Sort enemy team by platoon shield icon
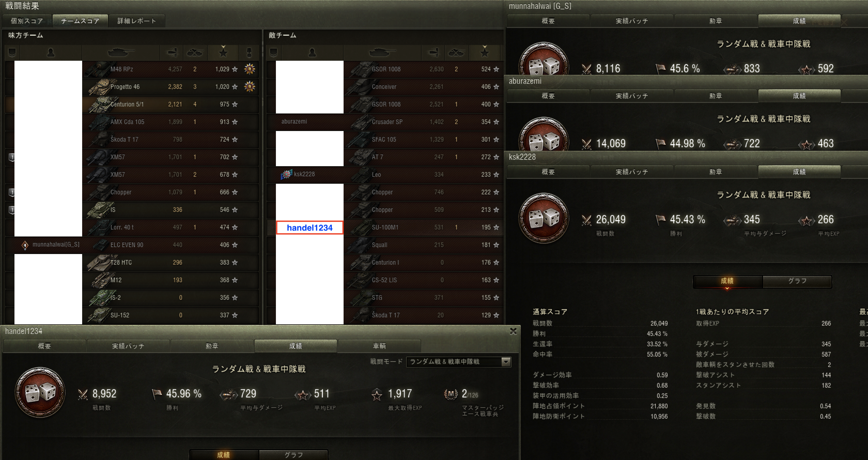Image resolution: width=868 pixels, height=460 pixels. tap(274, 52)
